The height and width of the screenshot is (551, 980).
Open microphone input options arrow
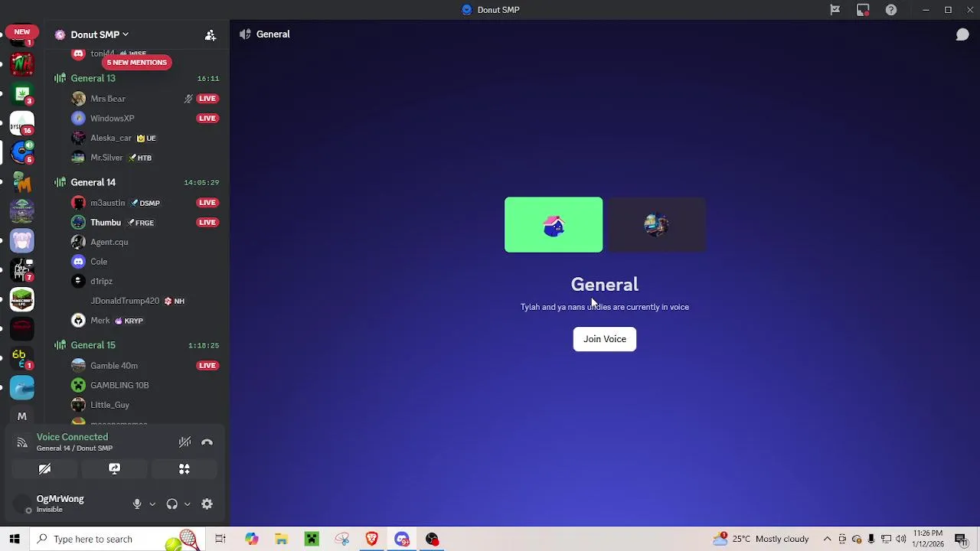[x=152, y=504]
